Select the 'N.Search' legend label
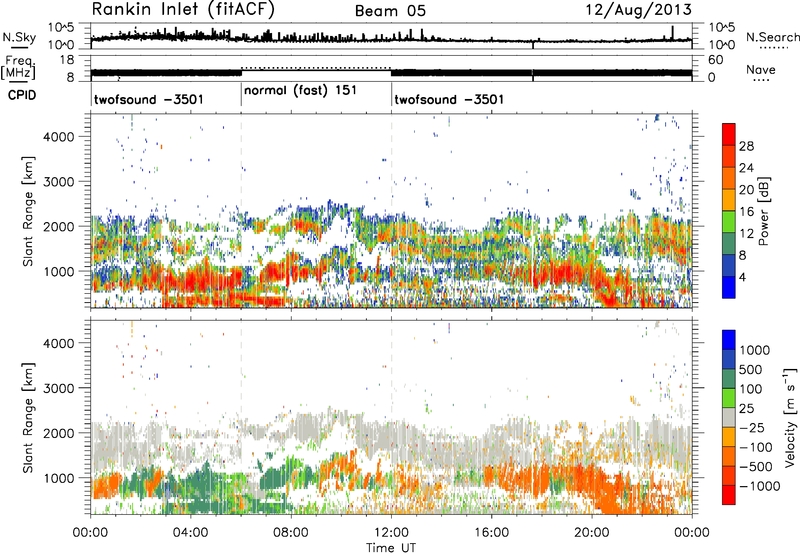 tap(772, 37)
